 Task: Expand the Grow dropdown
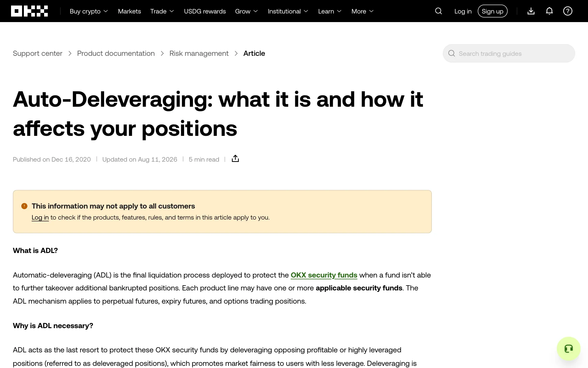click(247, 11)
